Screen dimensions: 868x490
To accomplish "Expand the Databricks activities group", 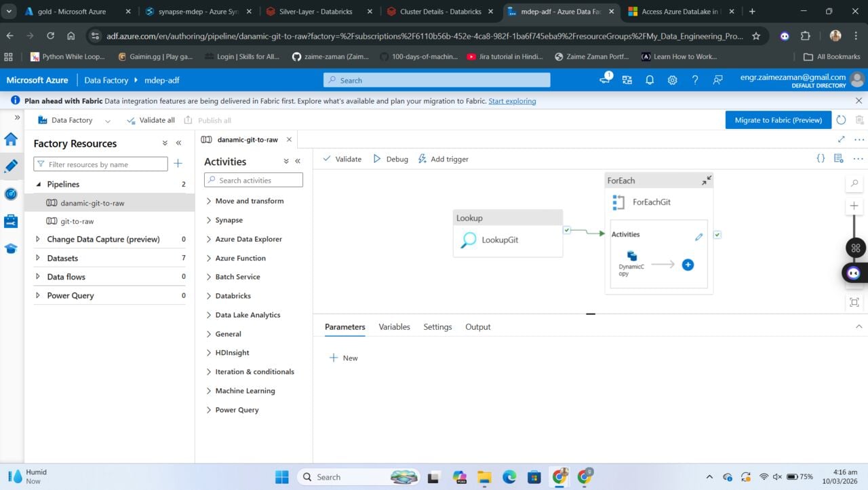I will point(209,296).
